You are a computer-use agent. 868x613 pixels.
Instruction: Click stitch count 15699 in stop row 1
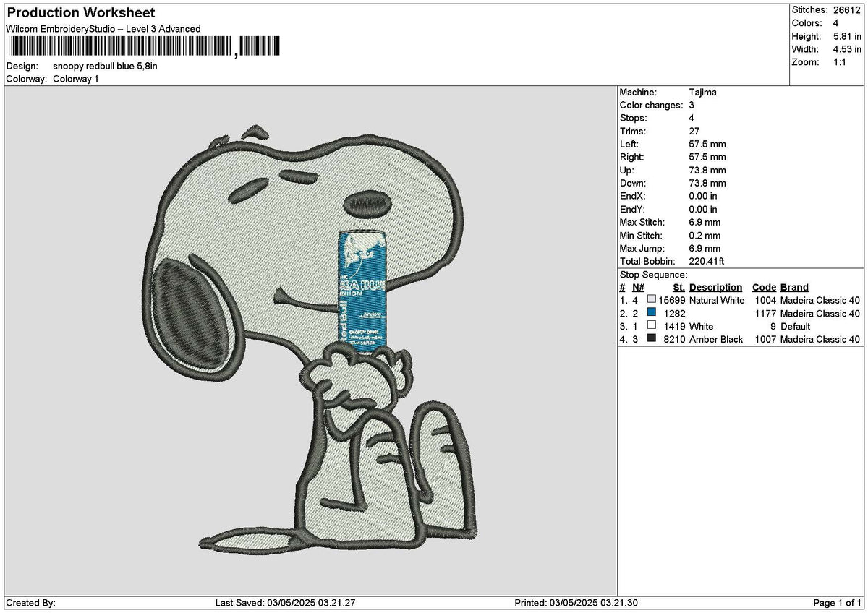pyautogui.click(x=671, y=301)
